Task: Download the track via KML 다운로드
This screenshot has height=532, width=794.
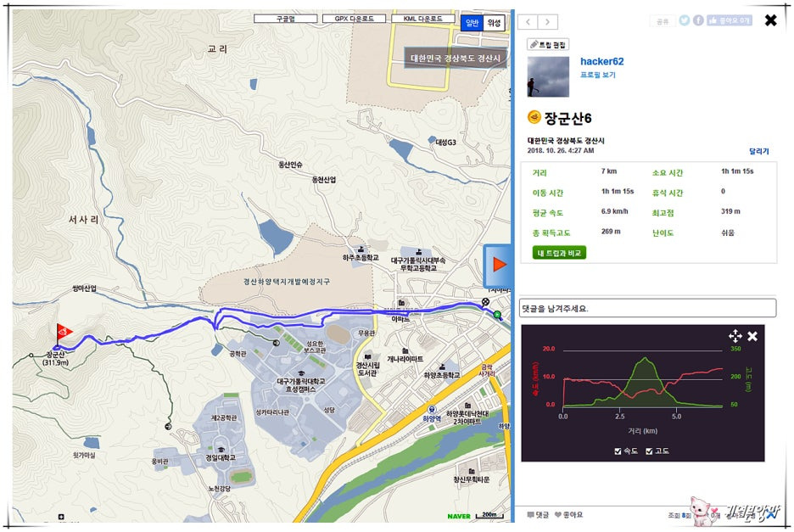Action: [x=422, y=19]
